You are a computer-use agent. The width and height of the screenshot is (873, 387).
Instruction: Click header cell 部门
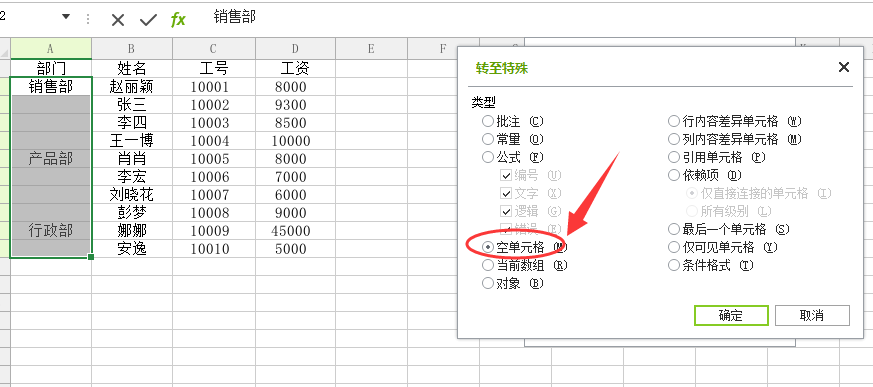51,68
